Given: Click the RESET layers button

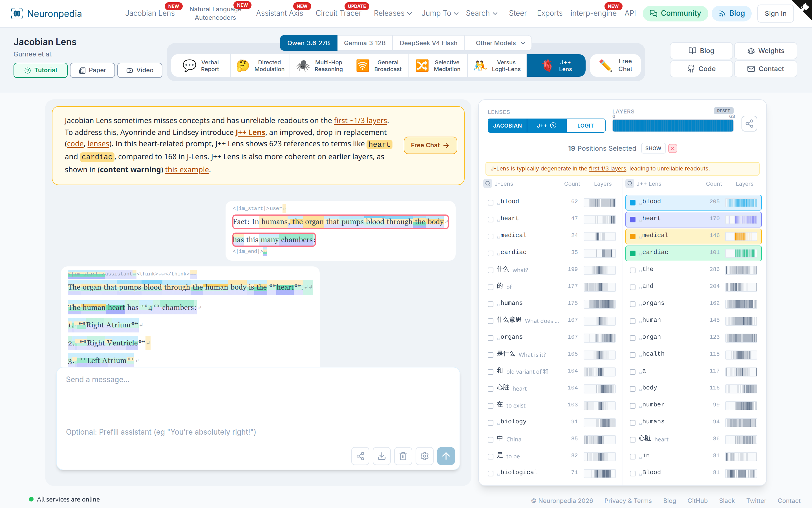Looking at the screenshot, I should click(x=723, y=111).
